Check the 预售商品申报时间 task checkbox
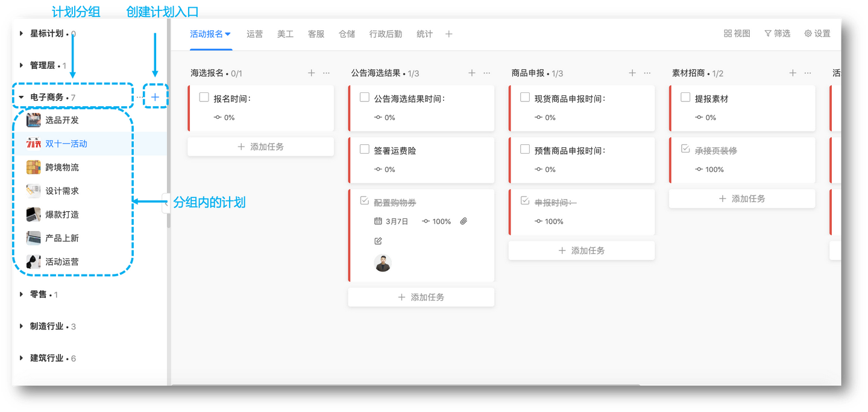The height and width of the screenshot is (412, 868). pyautogui.click(x=524, y=149)
